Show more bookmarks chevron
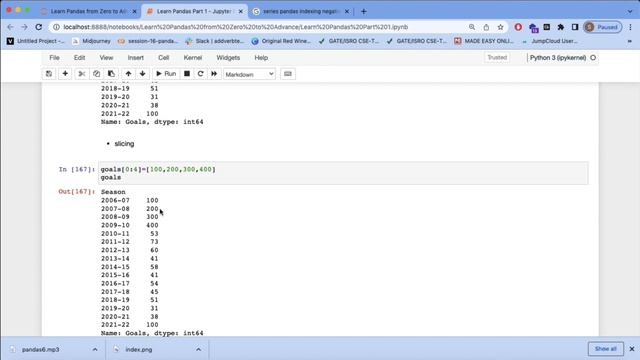Image resolution: width=640 pixels, height=360 pixels. click(630, 41)
